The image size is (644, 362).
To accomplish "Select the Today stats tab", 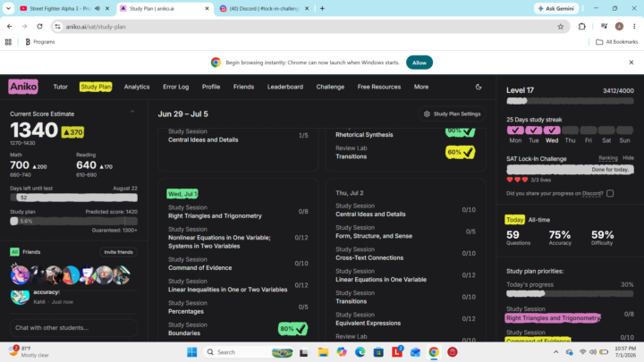I will pos(514,220).
